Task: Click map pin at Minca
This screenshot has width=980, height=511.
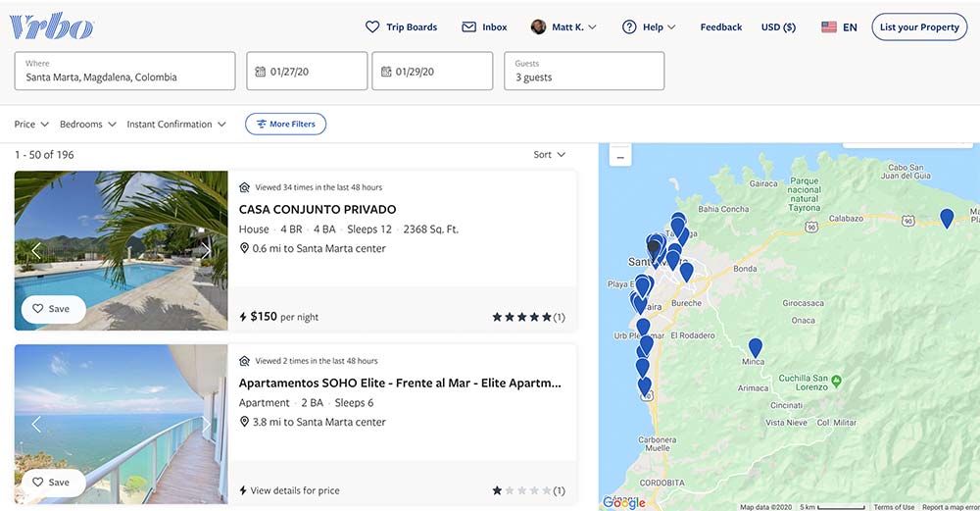Action: (x=755, y=348)
